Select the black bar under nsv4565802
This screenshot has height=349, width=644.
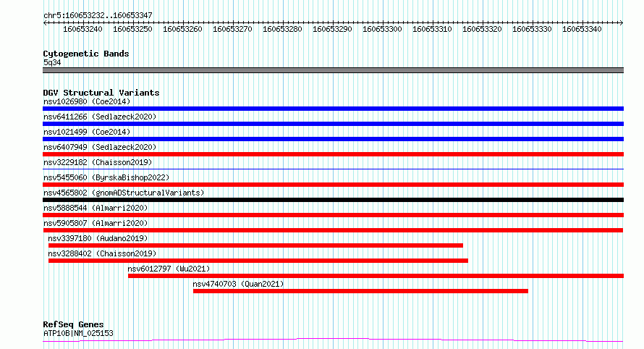[x=333, y=200]
